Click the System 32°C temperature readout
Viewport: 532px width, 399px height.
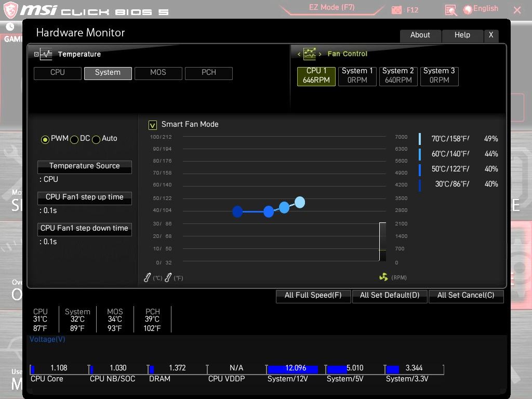78,320
